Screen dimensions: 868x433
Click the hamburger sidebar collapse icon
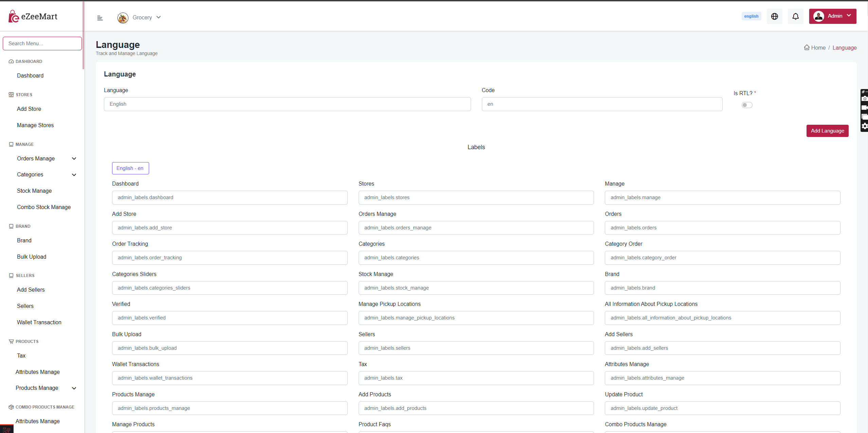pyautogui.click(x=100, y=18)
